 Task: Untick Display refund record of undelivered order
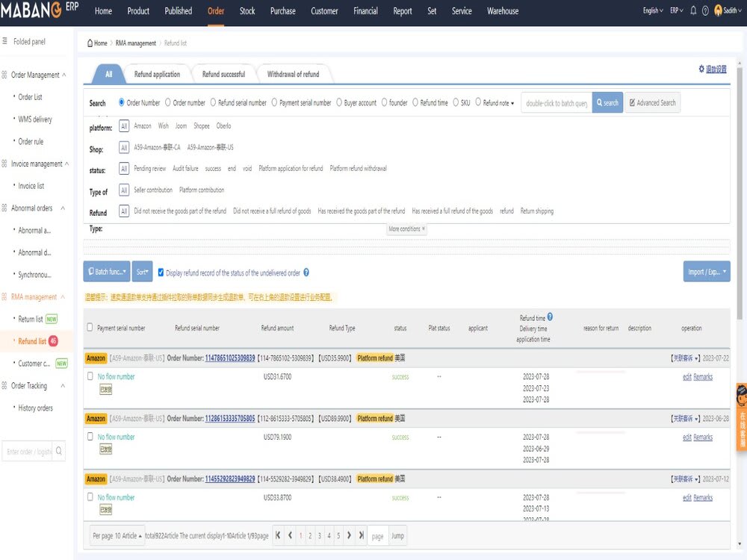pyautogui.click(x=161, y=273)
